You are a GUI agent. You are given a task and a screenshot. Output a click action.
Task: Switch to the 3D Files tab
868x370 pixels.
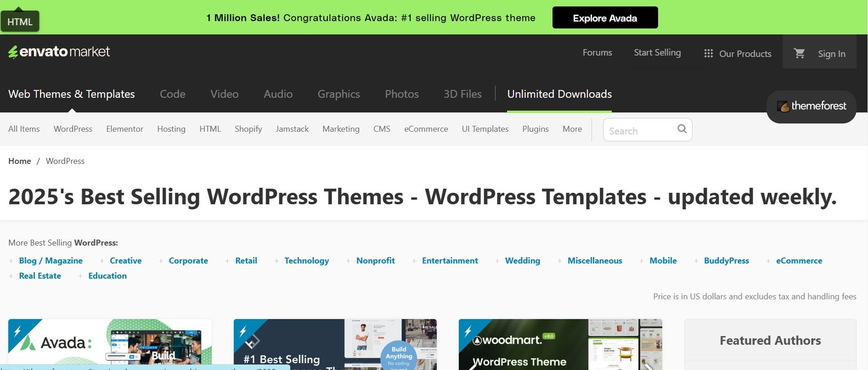coord(462,94)
